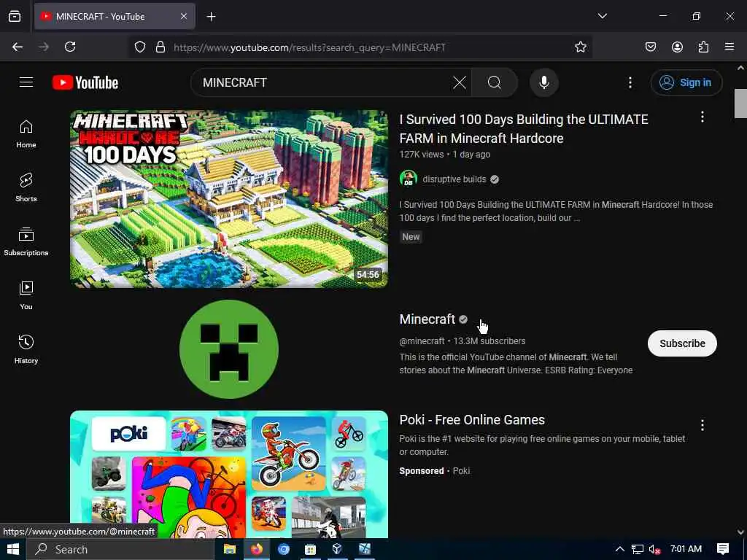View site security padlock info
The width and height of the screenshot is (747, 560).
(x=160, y=47)
